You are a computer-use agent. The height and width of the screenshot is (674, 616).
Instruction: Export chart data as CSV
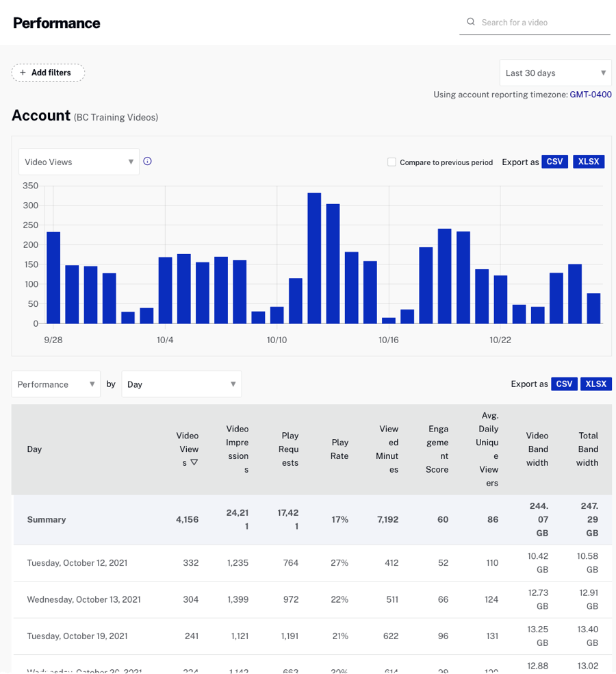(x=554, y=162)
